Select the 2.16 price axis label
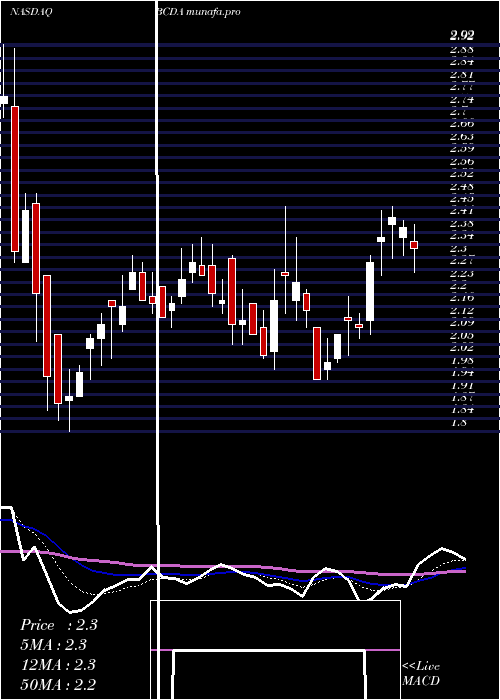Viewport: 500px width, 700px height. (462, 297)
